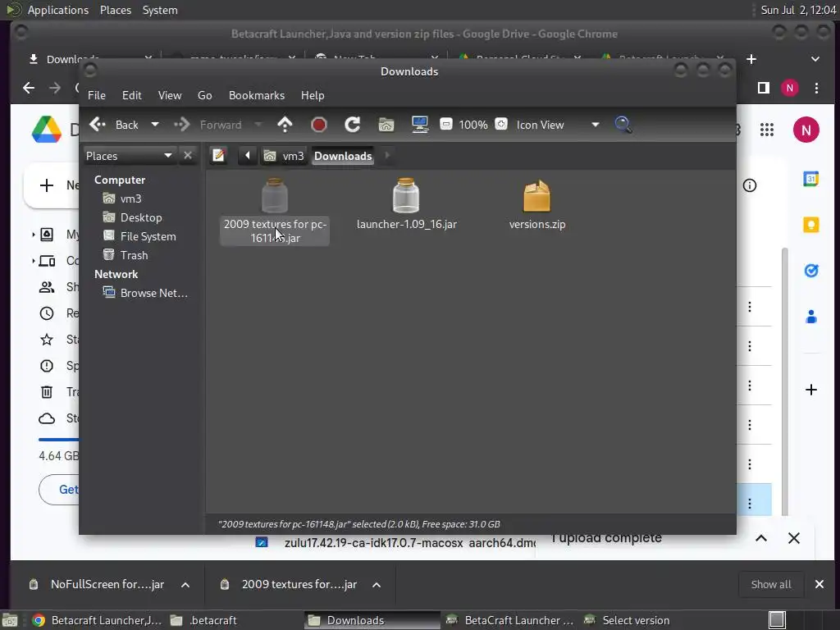Click the file search magnifier icon
The image size is (840, 630).
pos(623,125)
